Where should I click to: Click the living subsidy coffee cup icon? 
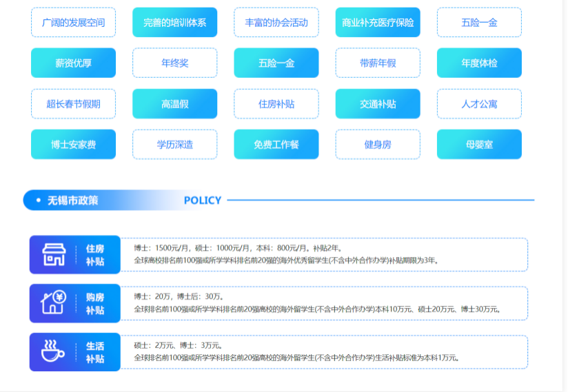pyautogui.click(x=53, y=351)
